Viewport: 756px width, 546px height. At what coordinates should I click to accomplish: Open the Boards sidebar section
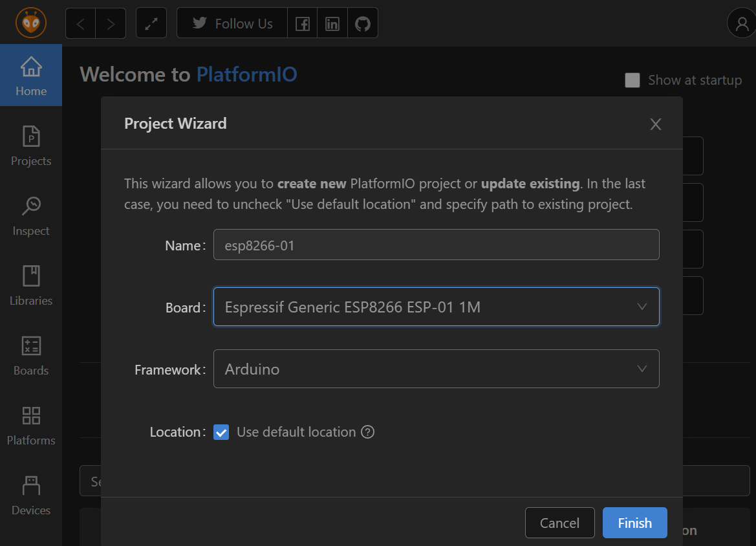coord(31,355)
